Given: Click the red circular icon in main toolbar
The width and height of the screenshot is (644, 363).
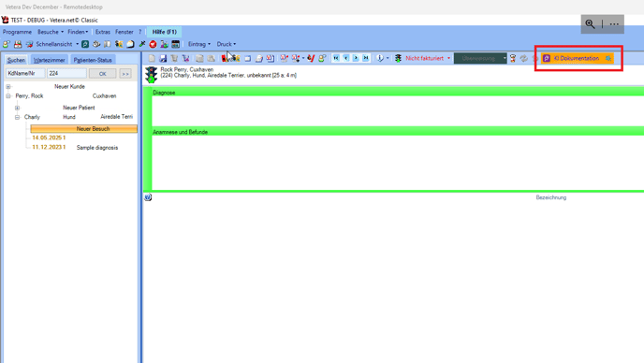Looking at the screenshot, I should coord(153,44).
